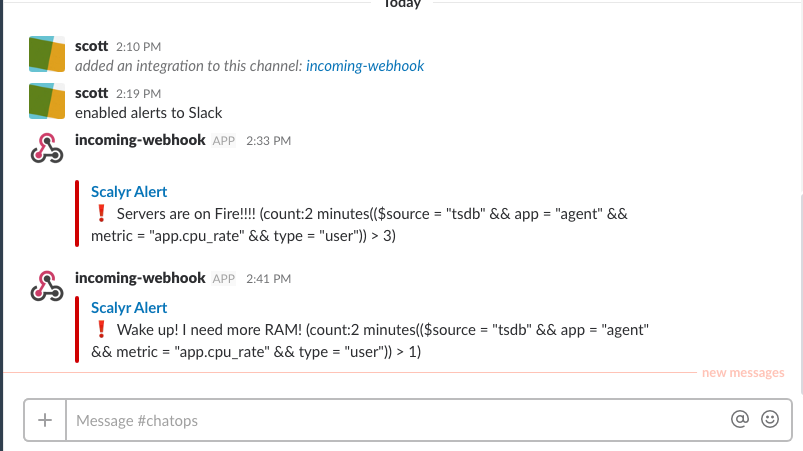
Task: Open the second Scalyr Alert title link
Action: click(129, 308)
